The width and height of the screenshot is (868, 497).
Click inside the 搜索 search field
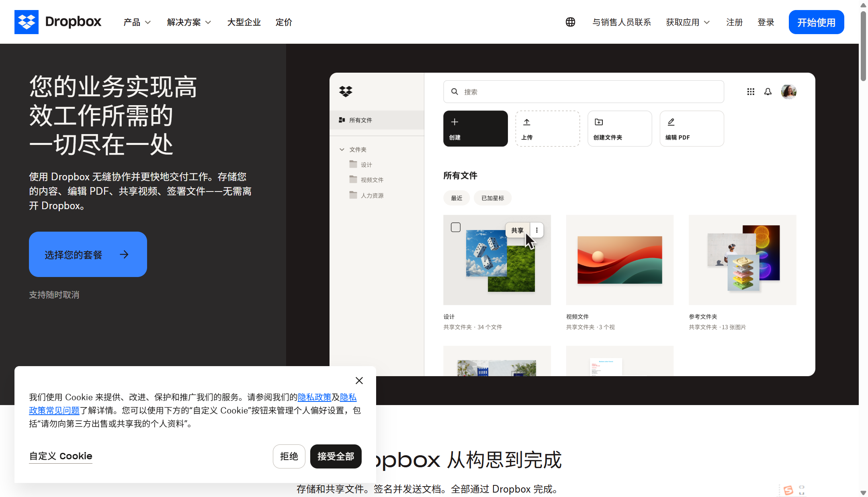coord(583,92)
